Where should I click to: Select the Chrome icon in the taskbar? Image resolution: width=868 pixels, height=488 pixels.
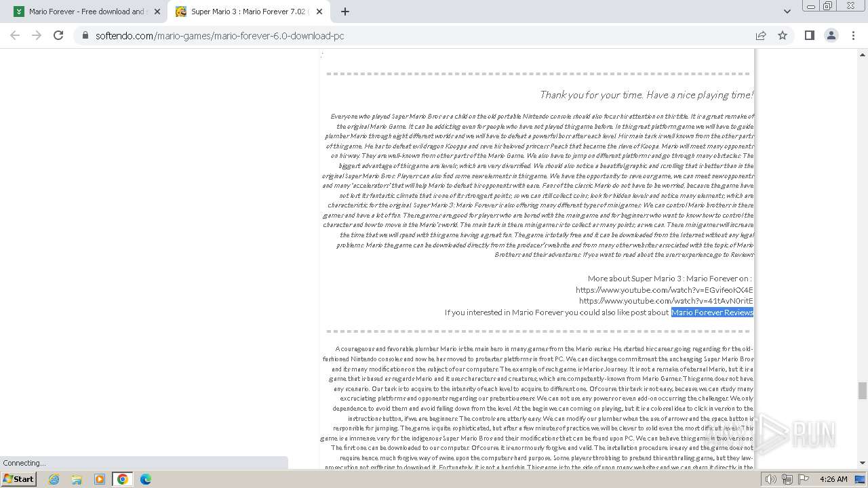pos(123,479)
